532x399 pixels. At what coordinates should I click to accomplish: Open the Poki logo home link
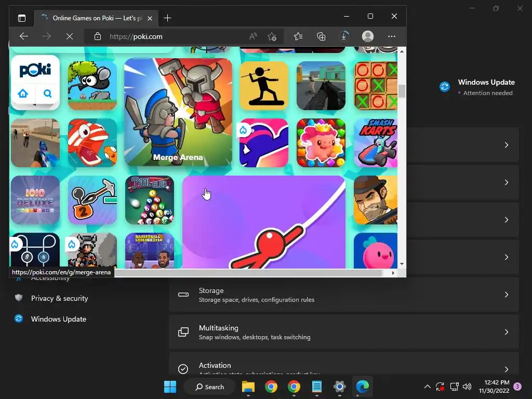point(35,70)
